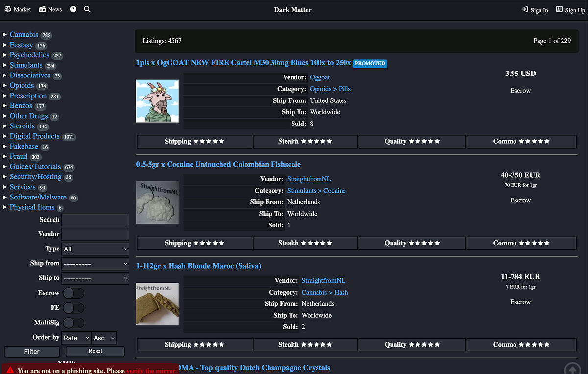This screenshot has width=588, height=374.
Task: Click the Quality rating of the Cocaine listing
Action: [412, 243]
